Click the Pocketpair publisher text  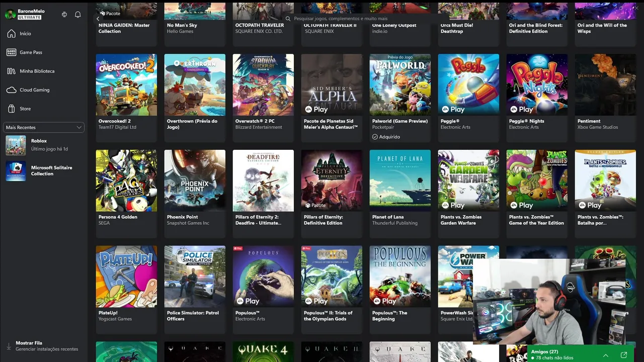[383, 127]
